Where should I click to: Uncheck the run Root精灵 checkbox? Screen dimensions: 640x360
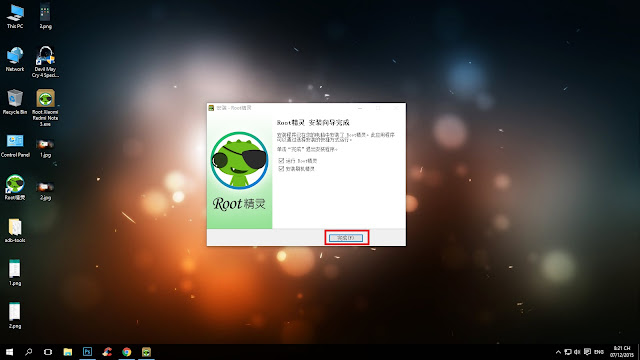(281, 160)
